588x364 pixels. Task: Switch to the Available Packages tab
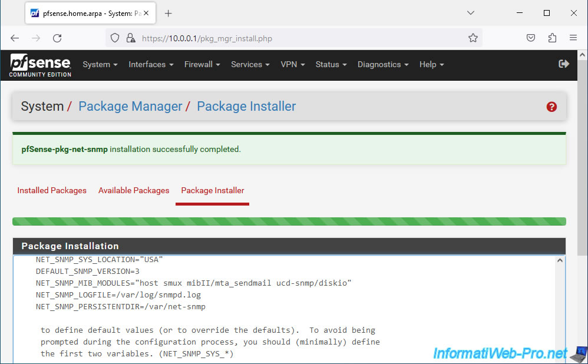[134, 190]
